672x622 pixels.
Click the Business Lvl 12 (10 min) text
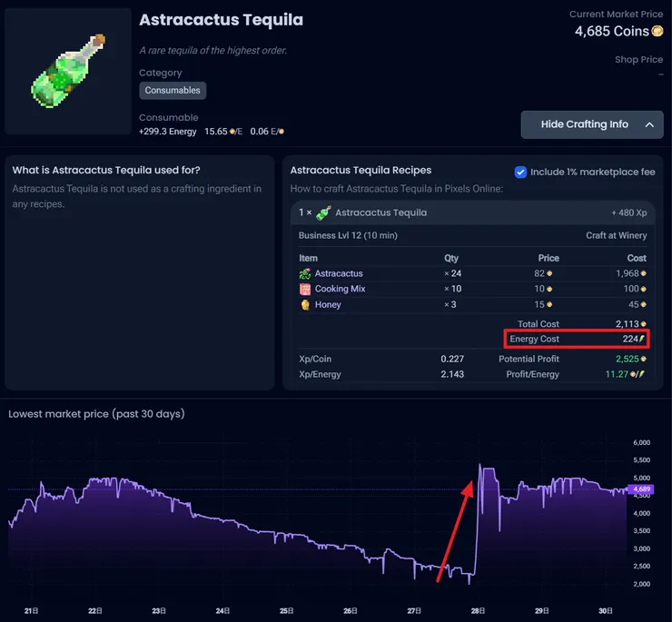click(348, 235)
